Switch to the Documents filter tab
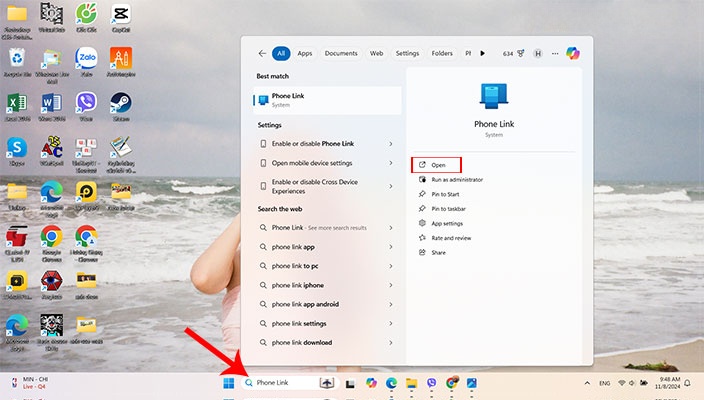Image resolution: width=704 pixels, height=400 pixels. 341,53
